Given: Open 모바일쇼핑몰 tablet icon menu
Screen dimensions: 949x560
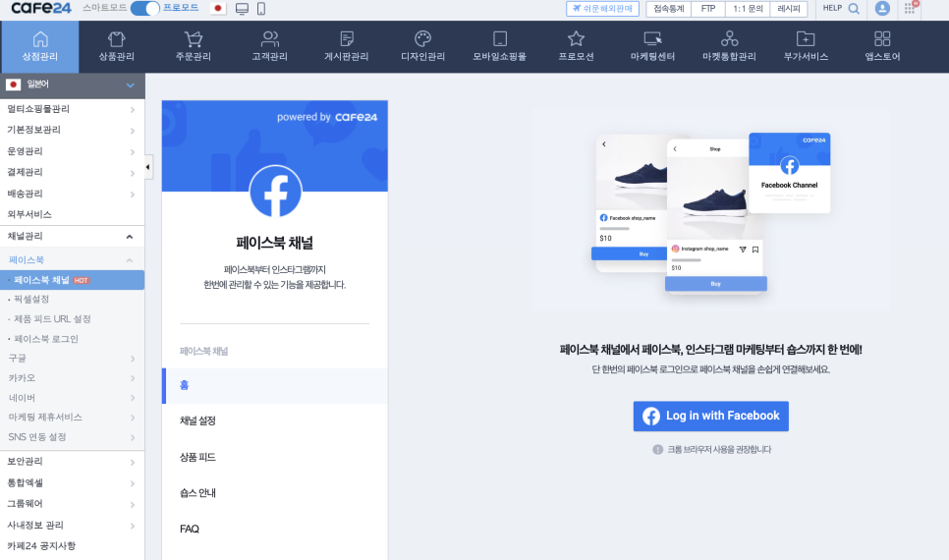Looking at the screenshot, I should pyautogui.click(x=499, y=46).
